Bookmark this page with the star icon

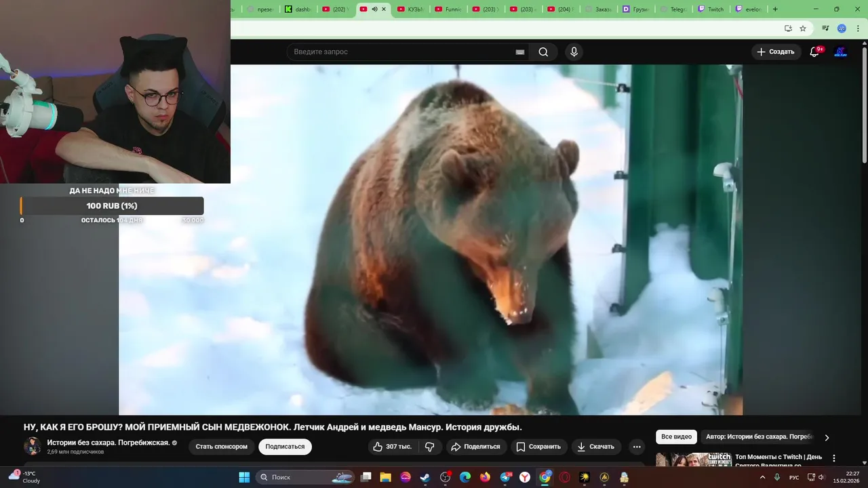coord(803,28)
